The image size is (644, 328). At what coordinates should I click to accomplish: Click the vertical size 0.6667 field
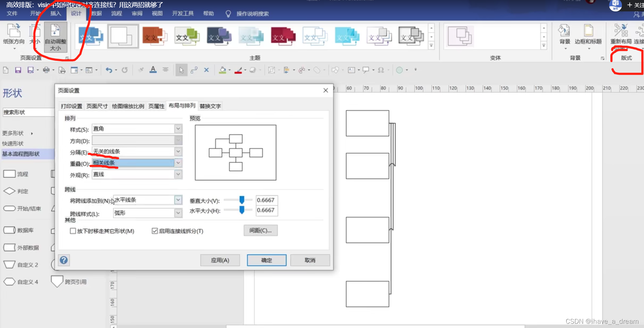[266, 200]
